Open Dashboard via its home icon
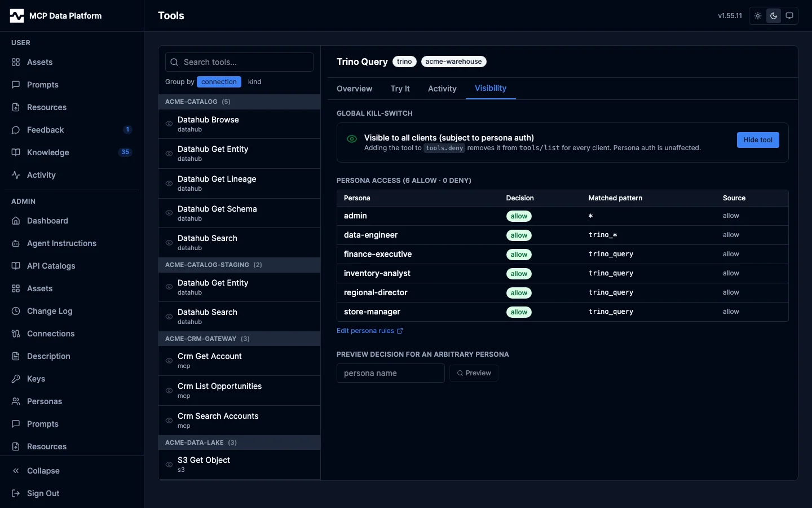The width and height of the screenshot is (812, 508). tap(16, 221)
